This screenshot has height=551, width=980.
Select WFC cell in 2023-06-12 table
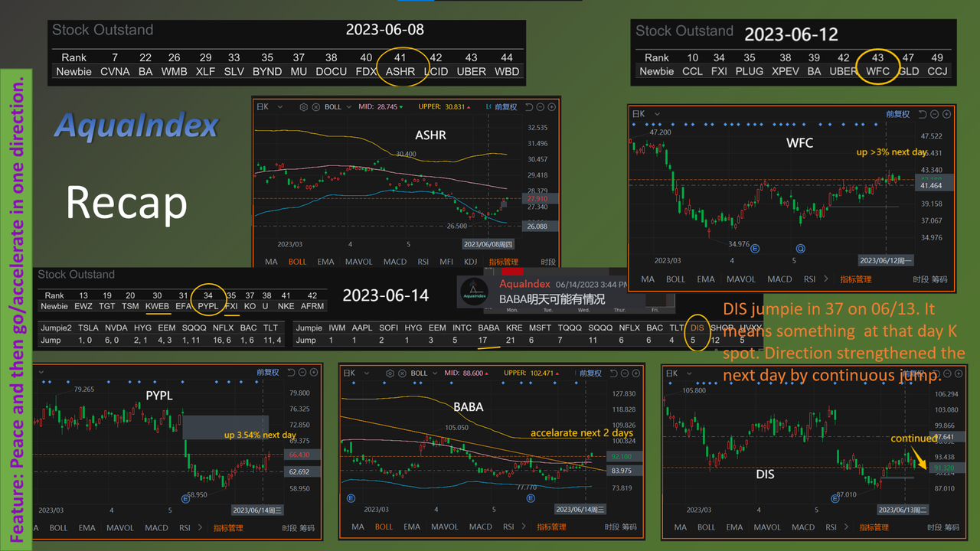click(x=878, y=71)
